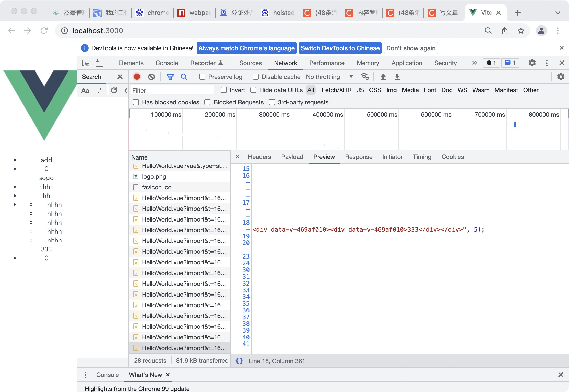Enable the Disable cache checkbox
Screen dimensions: 569x392
pos(255,76)
